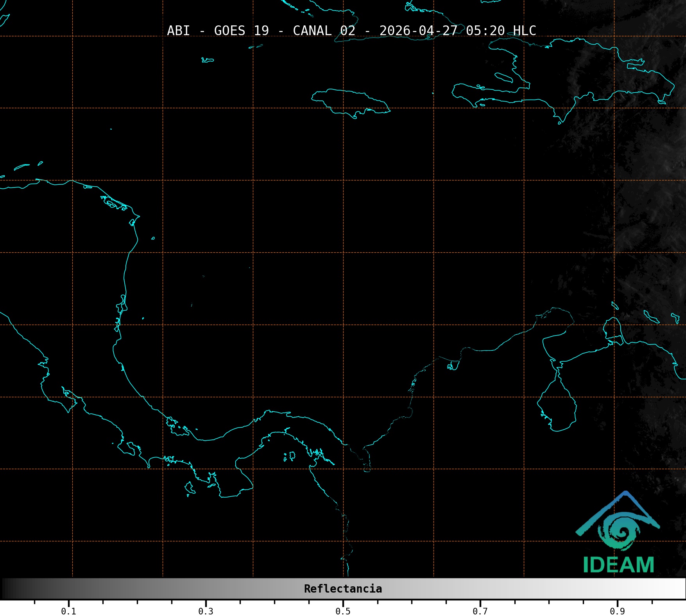This screenshot has height=616, width=686.
Task: Click the Gonâve Island outline near Haiti
Action: (503, 77)
